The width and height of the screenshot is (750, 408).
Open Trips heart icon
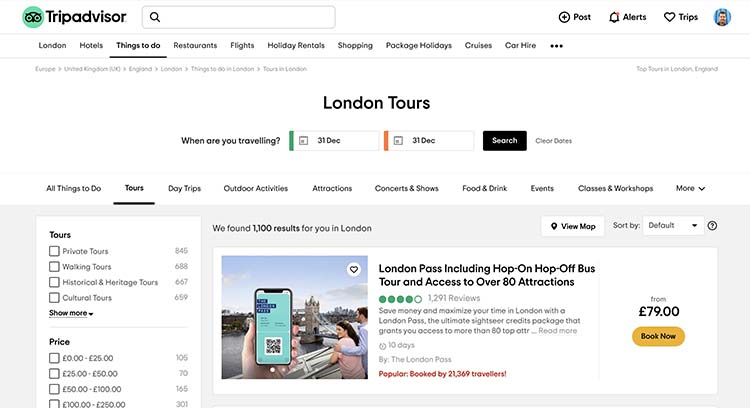pyautogui.click(x=669, y=17)
